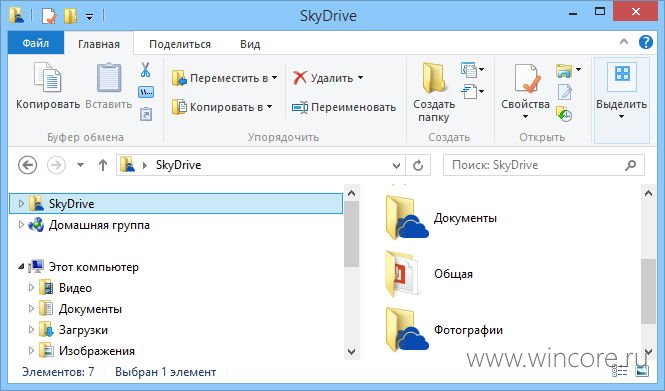The width and height of the screenshot is (665, 391).
Task: Click the search magnifier icon
Action: coord(631,165)
